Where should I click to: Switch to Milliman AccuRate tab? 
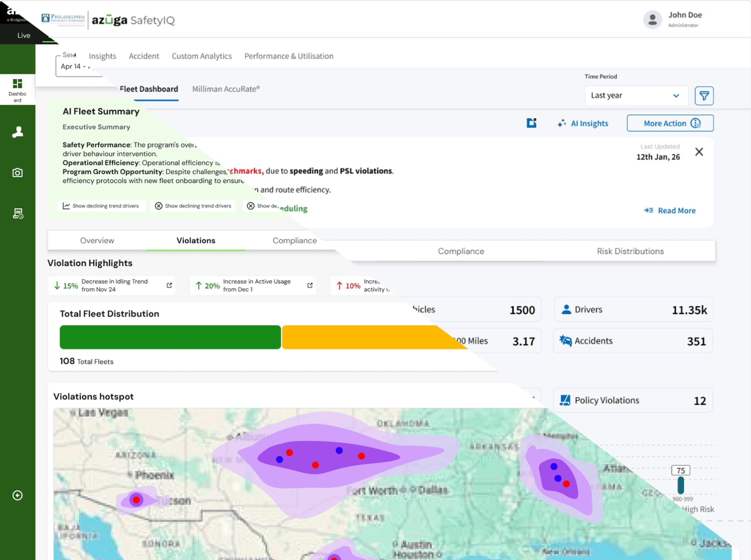pos(226,89)
